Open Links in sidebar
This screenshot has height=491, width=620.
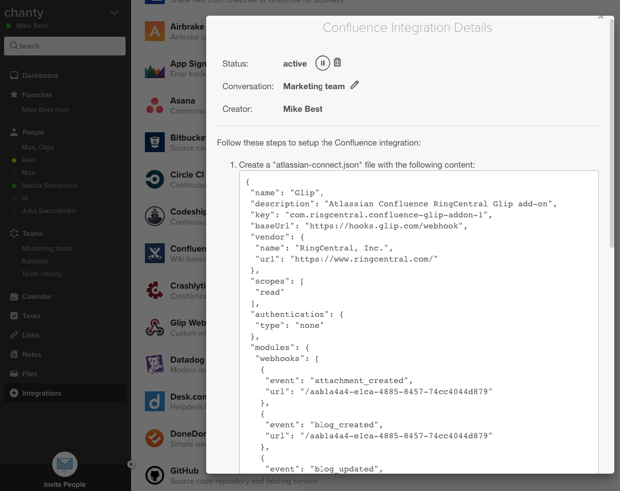tap(30, 335)
